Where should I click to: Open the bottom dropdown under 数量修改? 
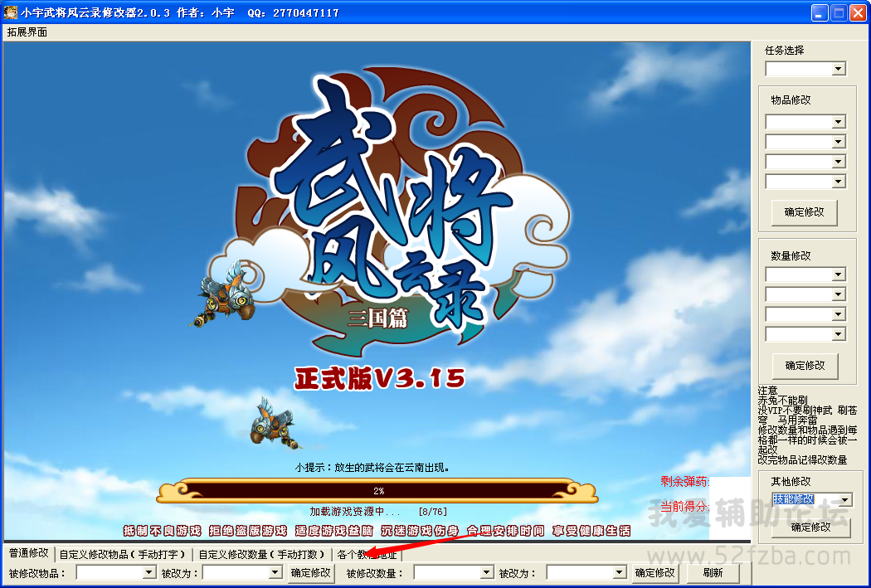pyautogui.click(x=839, y=334)
